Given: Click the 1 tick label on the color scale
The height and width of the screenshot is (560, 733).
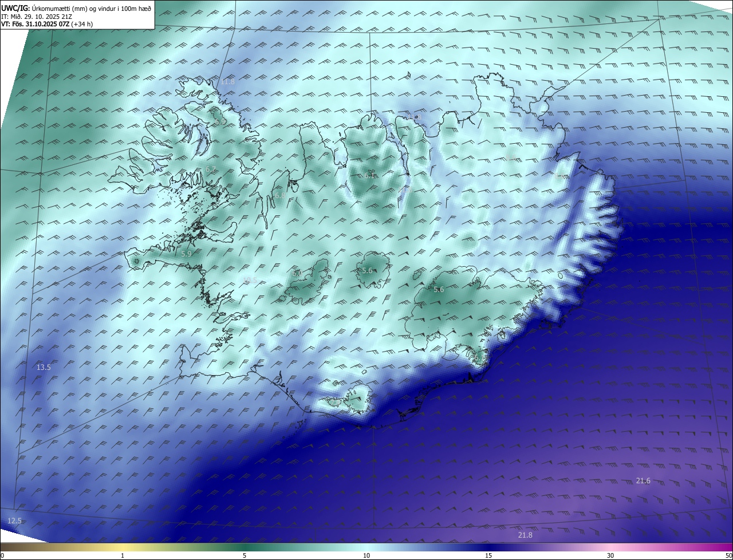Looking at the screenshot, I should (x=123, y=556).
